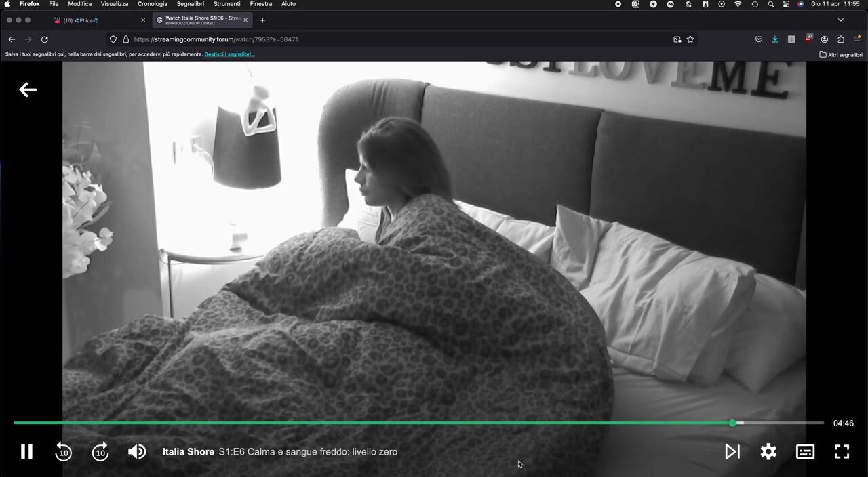Open tracking protection shield panel
868x477 pixels.
coord(113,39)
